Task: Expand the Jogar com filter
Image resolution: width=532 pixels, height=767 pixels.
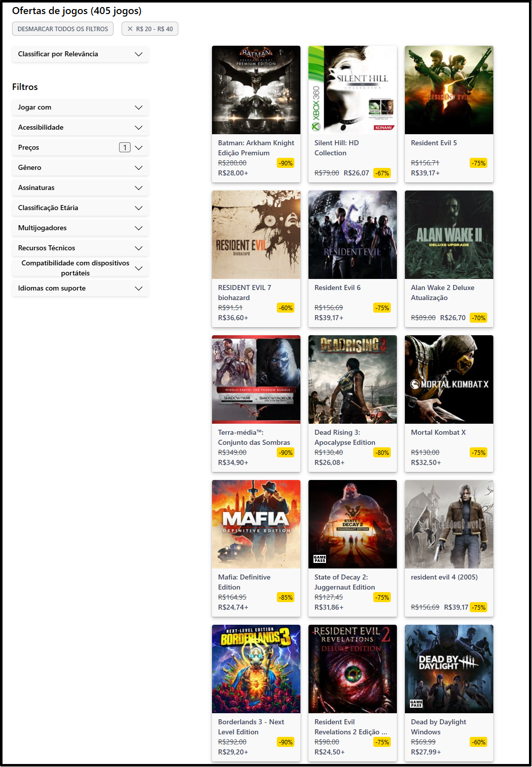Action: pos(80,108)
